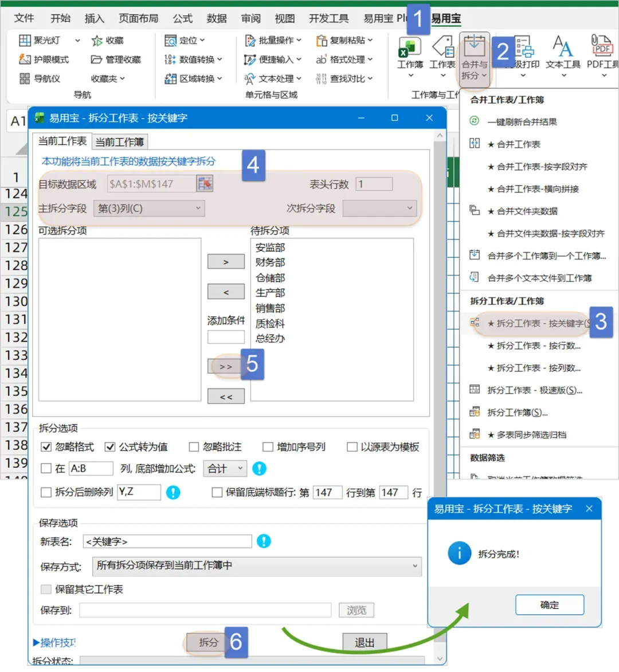Switch to the 当前工作簿 tab

click(x=119, y=142)
